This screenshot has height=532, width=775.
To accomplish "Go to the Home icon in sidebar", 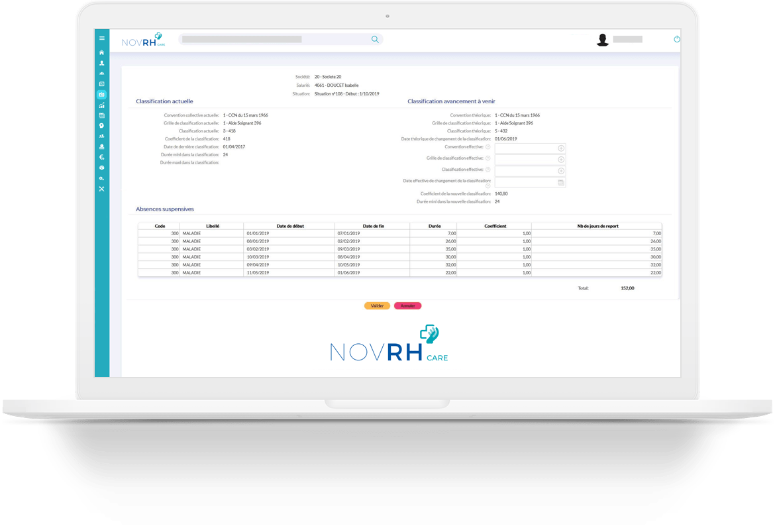I will (102, 52).
